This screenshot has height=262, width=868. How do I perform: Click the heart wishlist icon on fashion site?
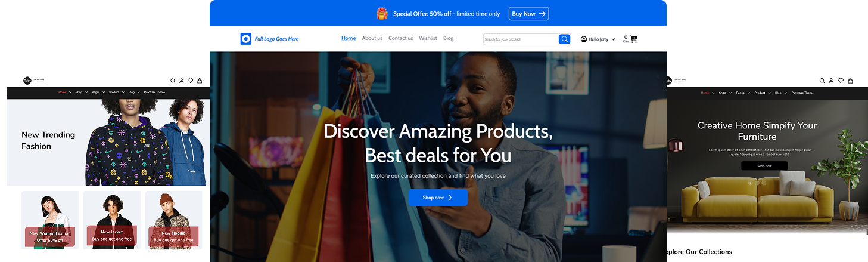(191, 81)
